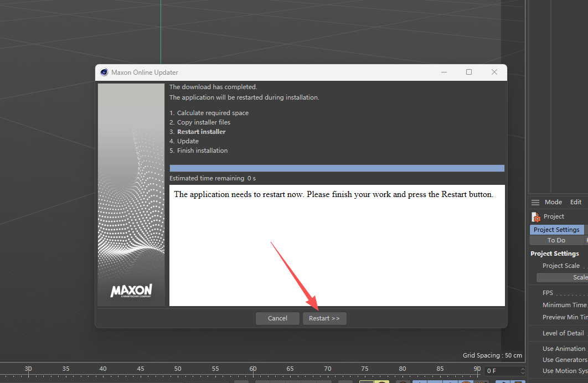Cancel the Maxon updater installation
The height and width of the screenshot is (383, 588).
pyautogui.click(x=277, y=318)
